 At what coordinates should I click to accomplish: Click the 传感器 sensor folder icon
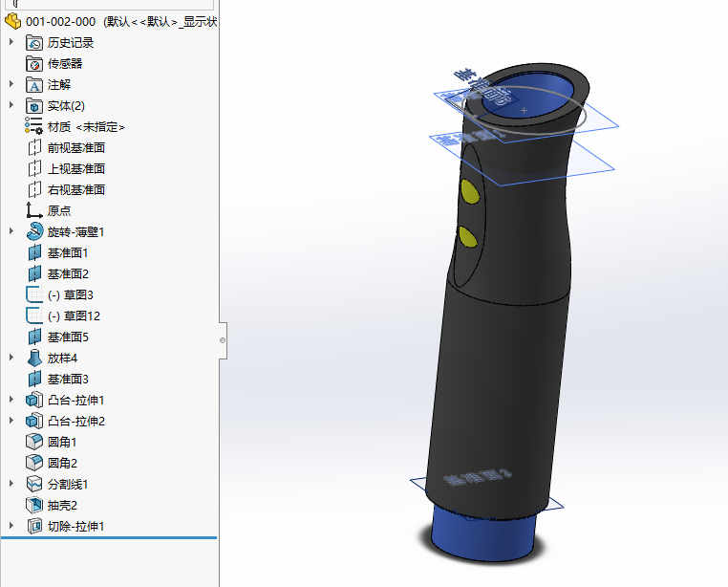pyautogui.click(x=34, y=64)
